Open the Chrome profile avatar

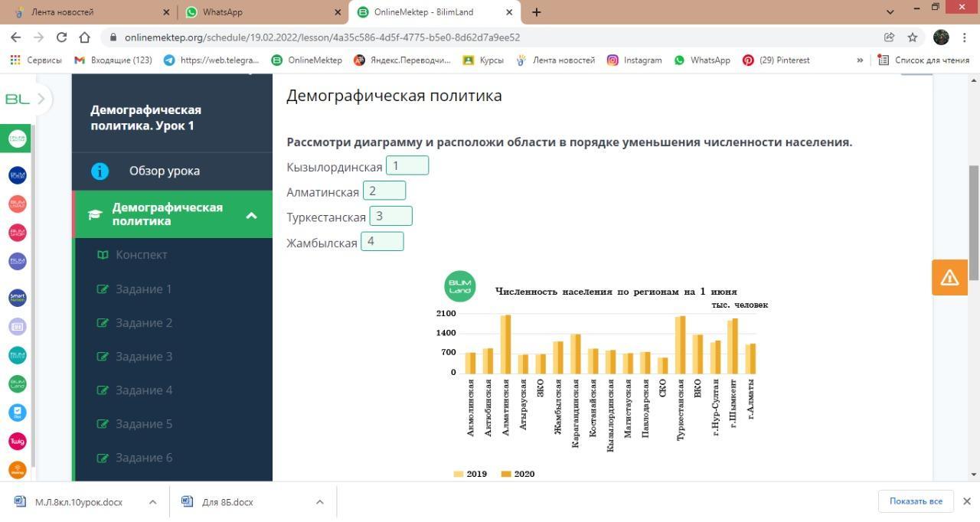[x=941, y=37]
